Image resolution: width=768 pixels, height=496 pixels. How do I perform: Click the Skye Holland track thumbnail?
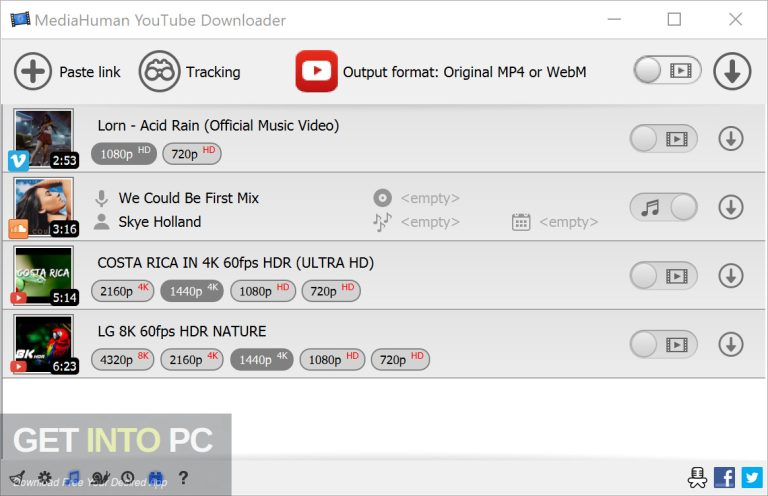click(44, 207)
